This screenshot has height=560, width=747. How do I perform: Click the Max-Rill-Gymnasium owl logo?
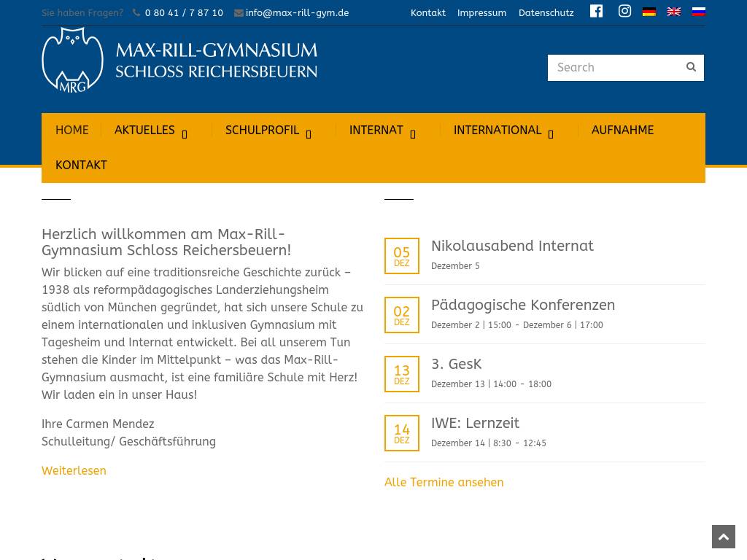tap(73, 60)
